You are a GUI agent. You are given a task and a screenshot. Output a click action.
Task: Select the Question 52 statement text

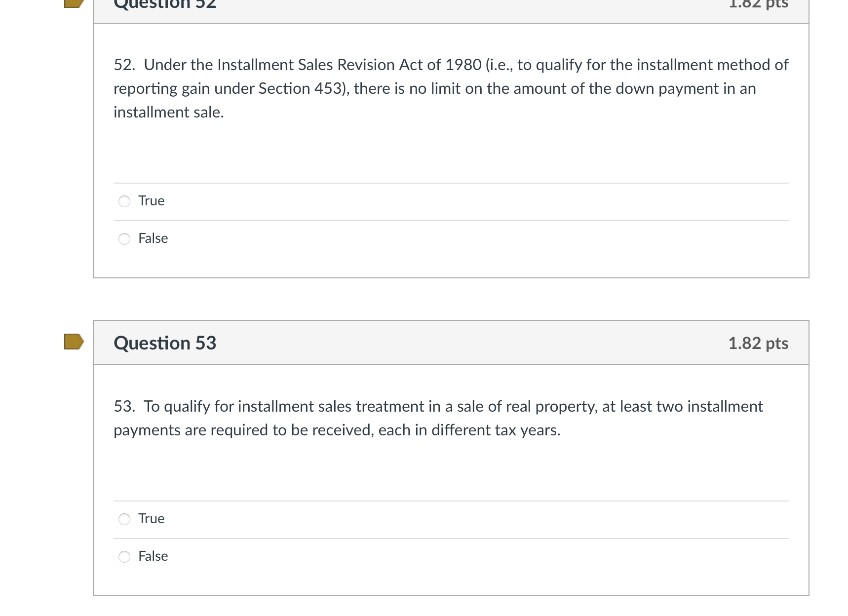click(444, 88)
